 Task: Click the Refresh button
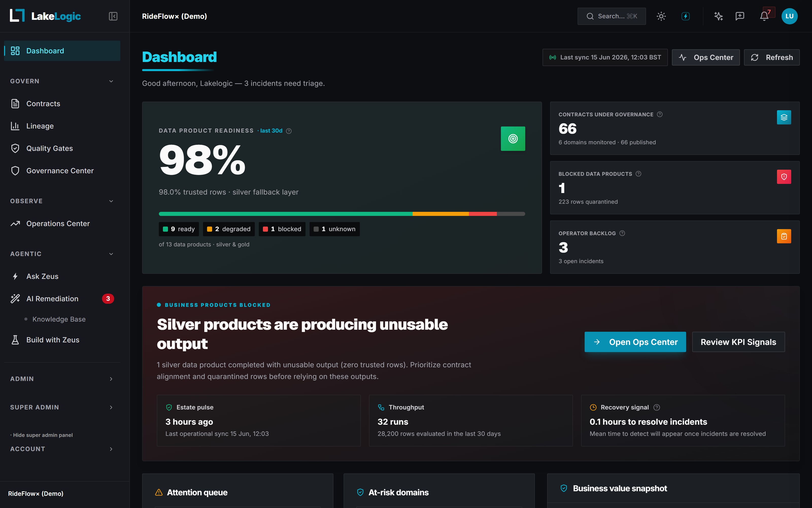point(772,57)
